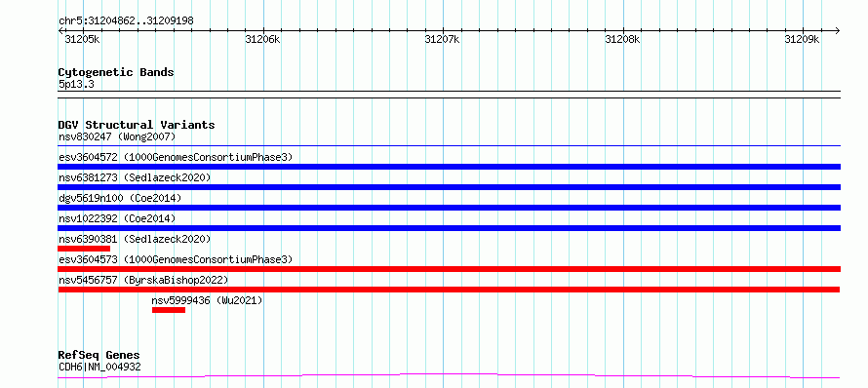Screen dimensions: 868x388
Task: Click the magenta CDH6 gene line
Action: (x=449, y=376)
